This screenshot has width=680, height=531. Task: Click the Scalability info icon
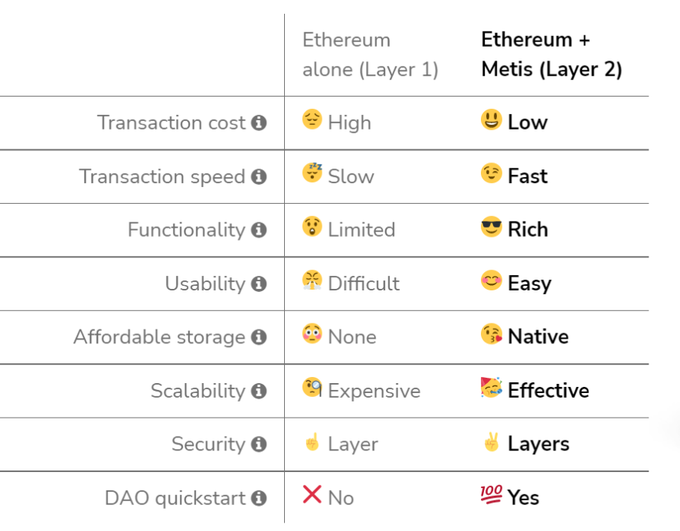point(259,391)
